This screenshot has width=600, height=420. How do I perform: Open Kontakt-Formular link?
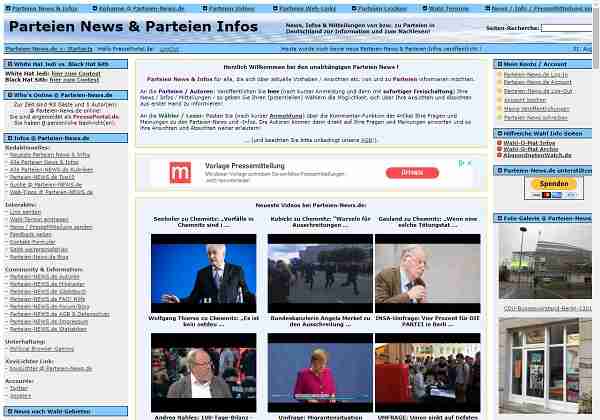click(33, 242)
